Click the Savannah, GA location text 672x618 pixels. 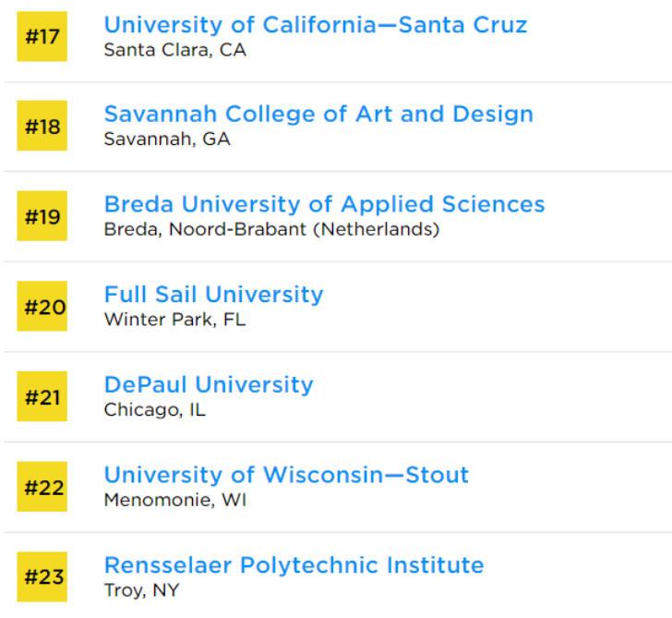(x=166, y=139)
